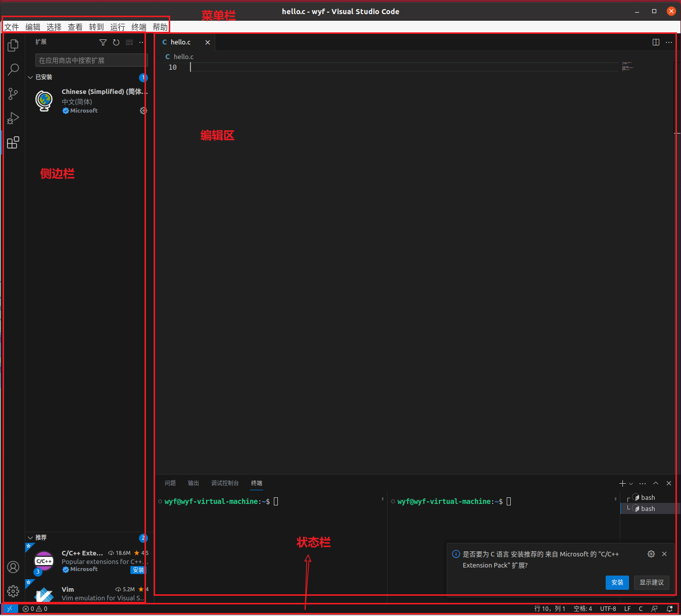
Task: Click the feedback icon in status bar
Action: [x=654, y=609]
